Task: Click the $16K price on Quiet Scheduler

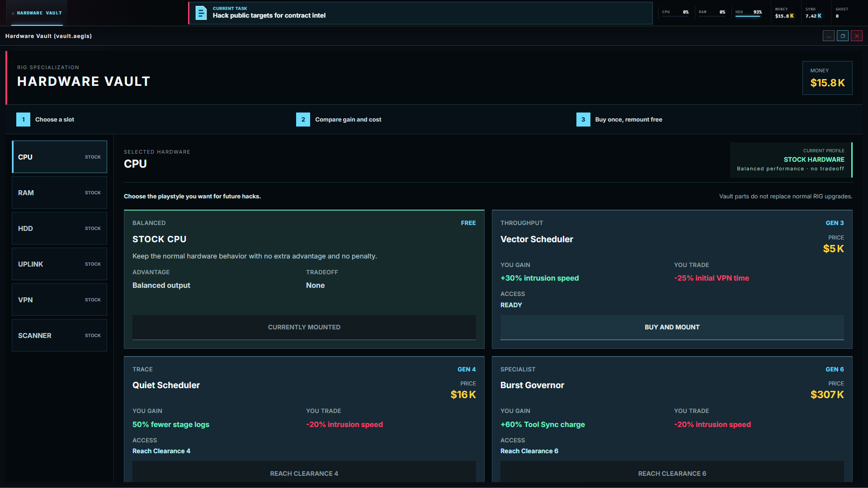Action: (x=463, y=394)
